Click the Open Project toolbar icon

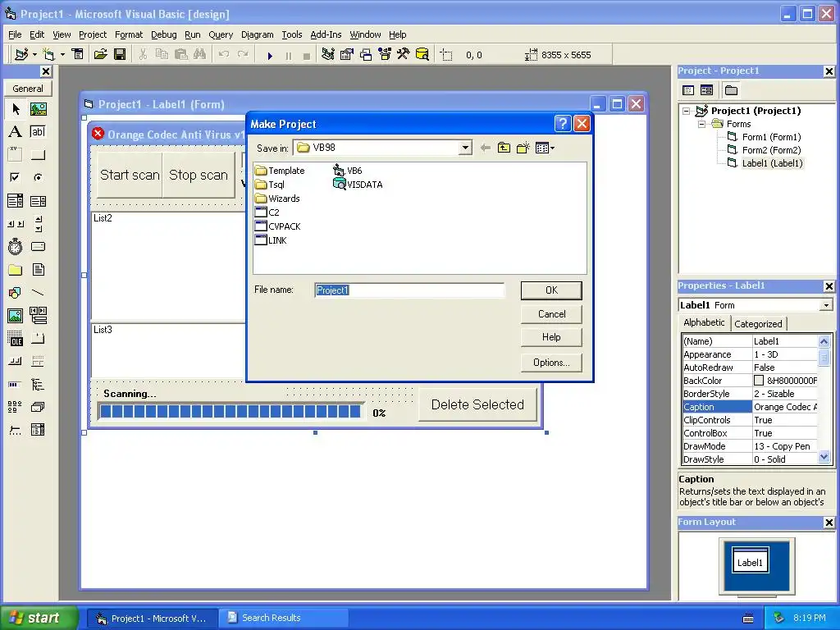coord(100,54)
